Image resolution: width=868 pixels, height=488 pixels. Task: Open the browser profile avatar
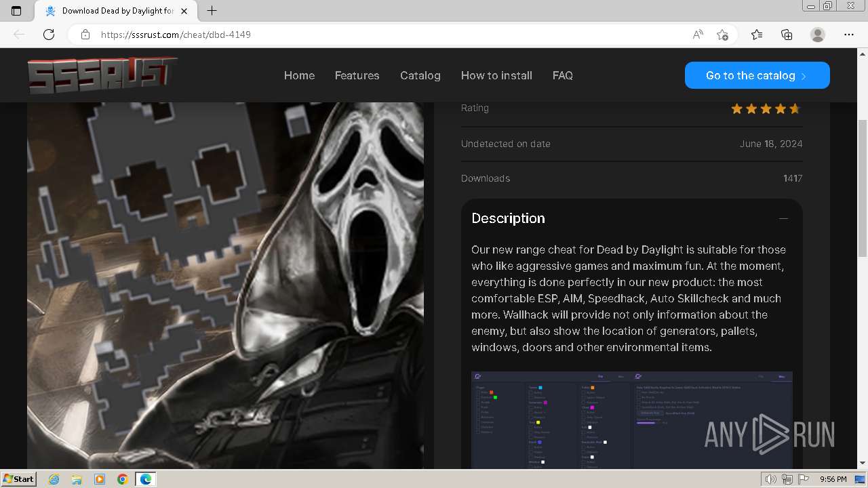818,35
